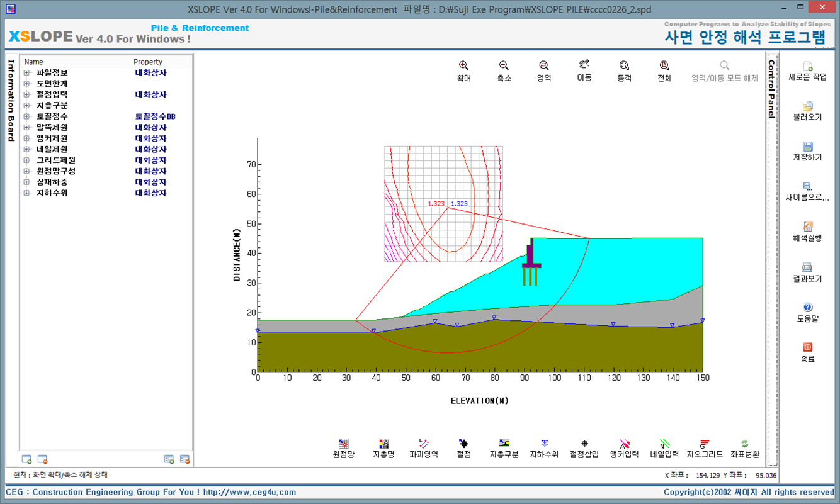The width and height of the screenshot is (840, 504).
Task: Click the blue 1.323 safety factor label
Action: pos(459,204)
